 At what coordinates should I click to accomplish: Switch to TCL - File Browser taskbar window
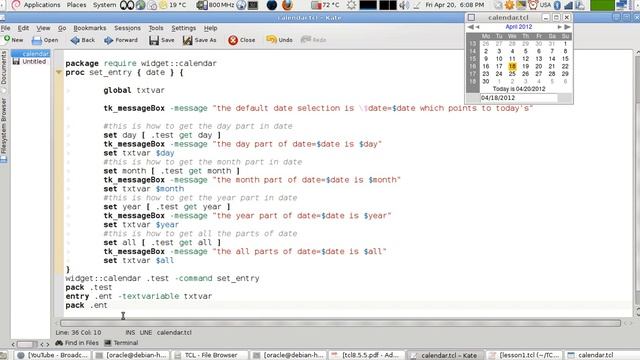click(x=210, y=356)
